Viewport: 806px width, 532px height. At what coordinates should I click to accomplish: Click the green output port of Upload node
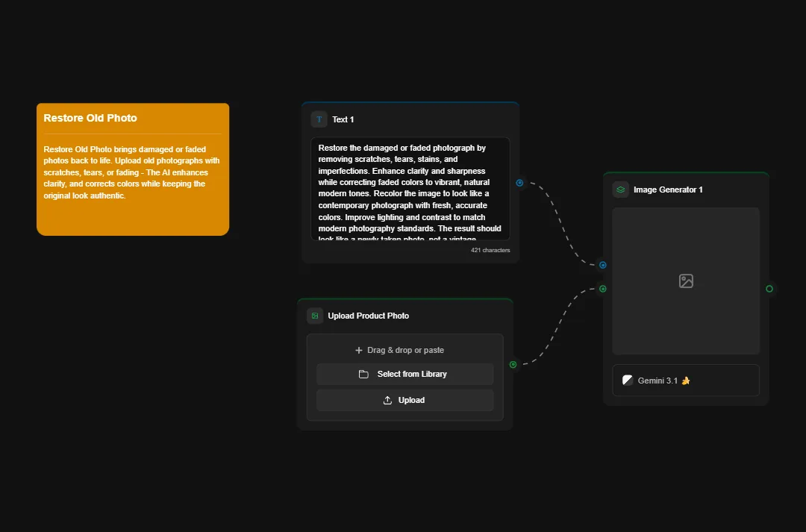point(513,365)
